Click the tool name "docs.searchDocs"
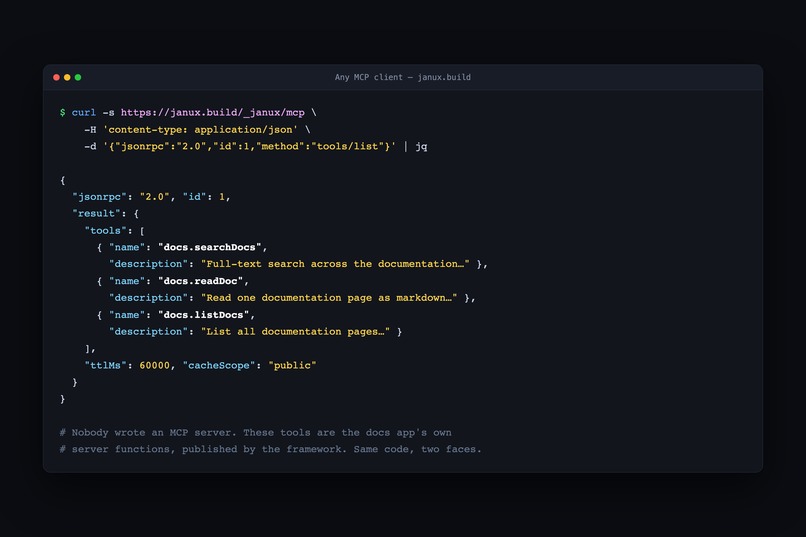Screen dimensions: 806x537 (x=210, y=247)
